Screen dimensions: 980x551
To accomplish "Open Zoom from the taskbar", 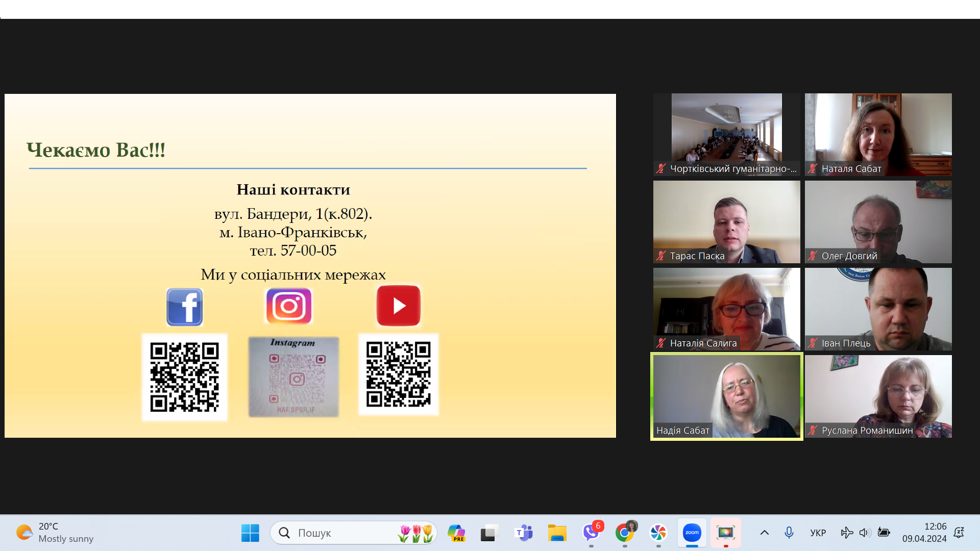I will [x=692, y=533].
